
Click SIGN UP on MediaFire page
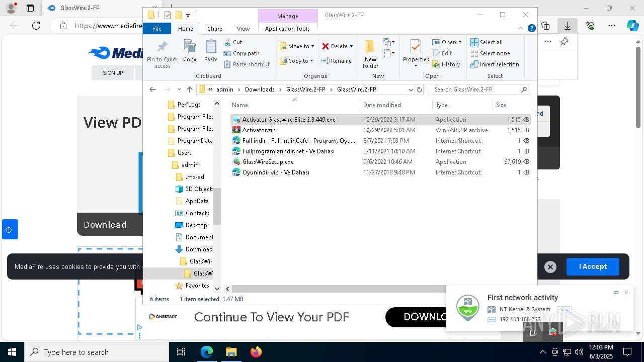pyautogui.click(x=113, y=73)
